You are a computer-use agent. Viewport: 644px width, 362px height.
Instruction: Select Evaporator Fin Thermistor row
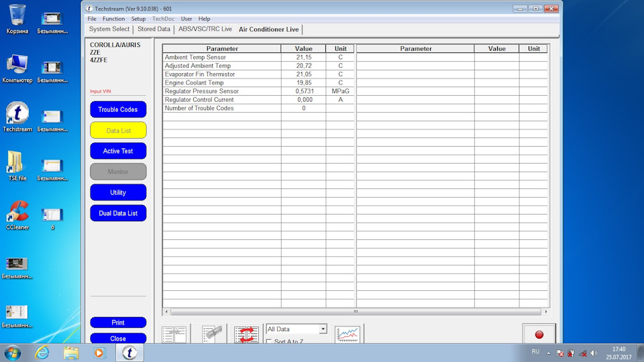tap(258, 74)
